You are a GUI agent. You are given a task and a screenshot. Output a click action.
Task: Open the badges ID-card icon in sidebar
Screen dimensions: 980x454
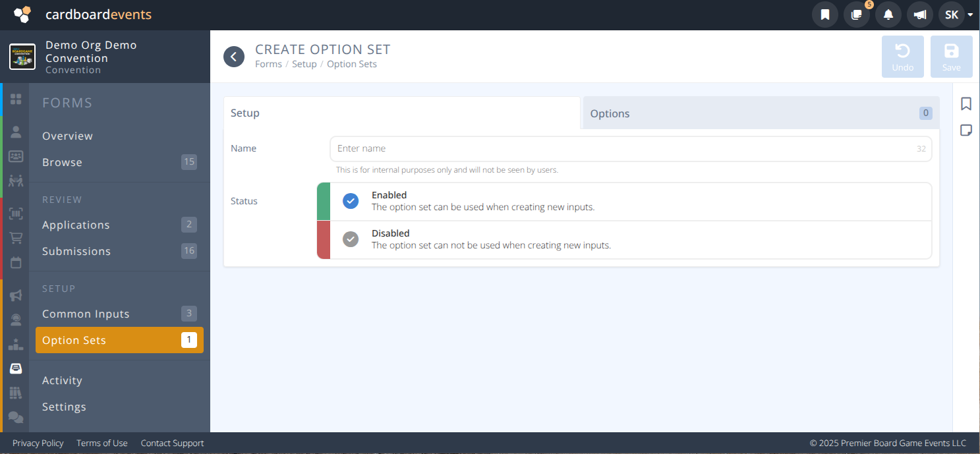pyautogui.click(x=16, y=156)
